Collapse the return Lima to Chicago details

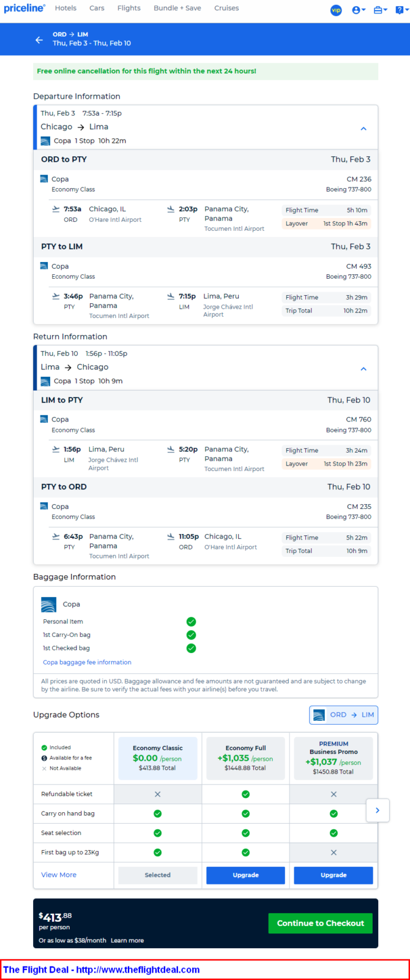(363, 369)
